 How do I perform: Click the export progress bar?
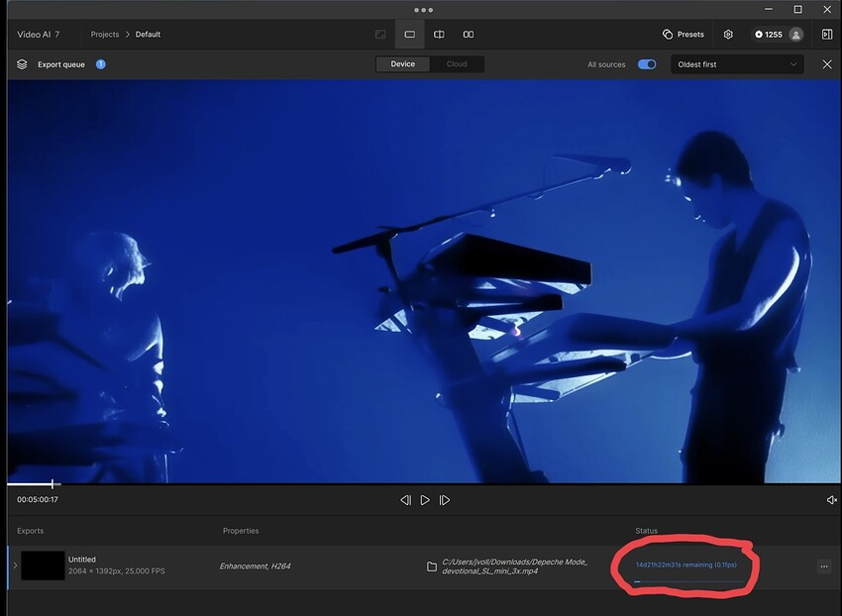coord(689,581)
